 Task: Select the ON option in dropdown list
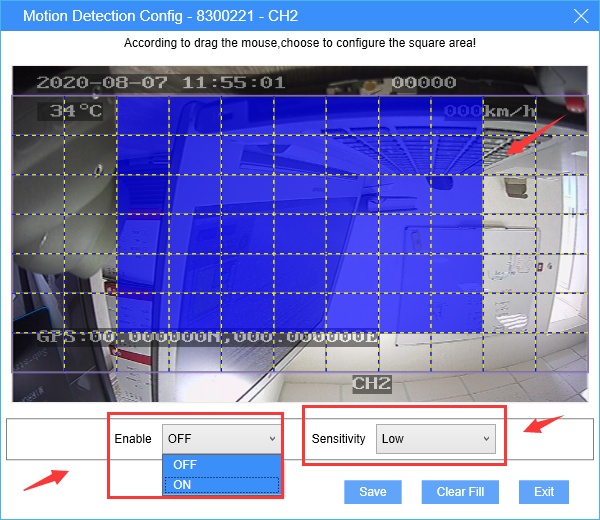(x=222, y=485)
